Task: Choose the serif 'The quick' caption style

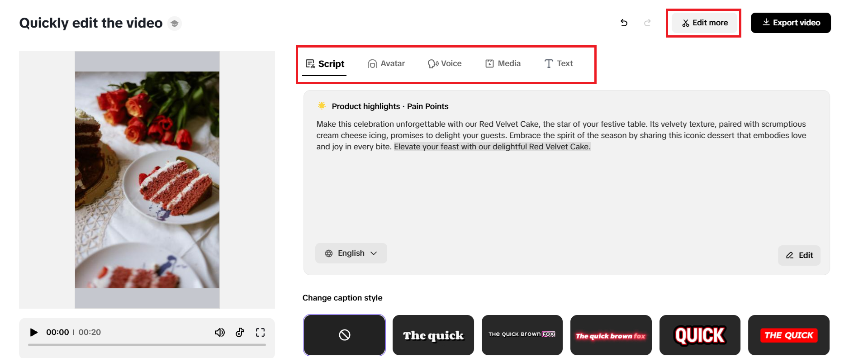Action: click(x=433, y=335)
